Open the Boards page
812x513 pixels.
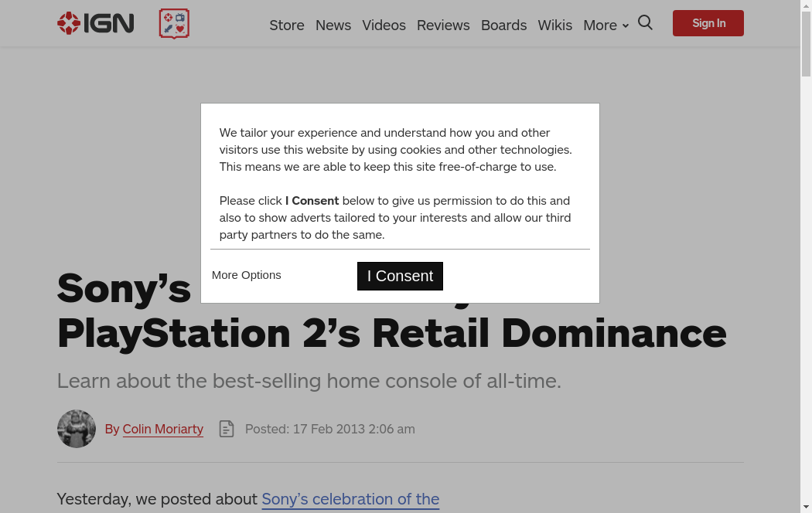tap(503, 25)
